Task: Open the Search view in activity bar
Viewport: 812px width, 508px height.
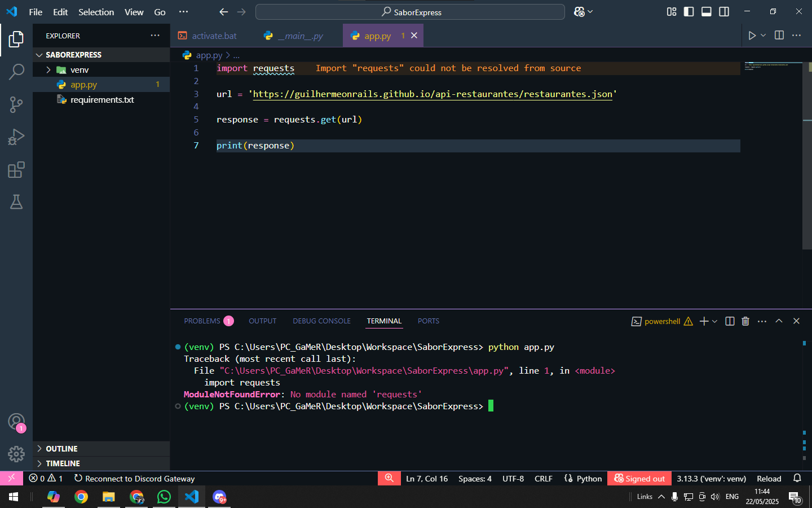Action: pyautogui.click(x=16, y=72)
